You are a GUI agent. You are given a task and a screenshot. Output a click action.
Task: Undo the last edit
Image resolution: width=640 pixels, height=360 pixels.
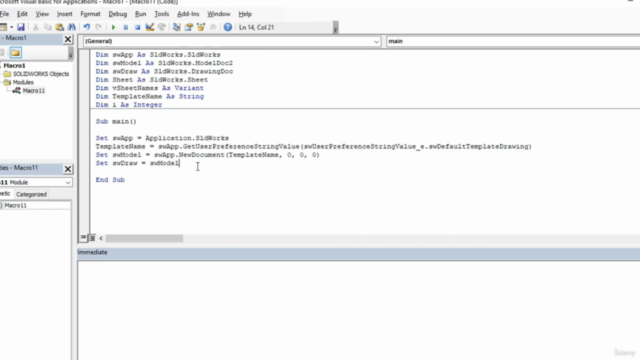pyautogui.click(x=87, y=27)
